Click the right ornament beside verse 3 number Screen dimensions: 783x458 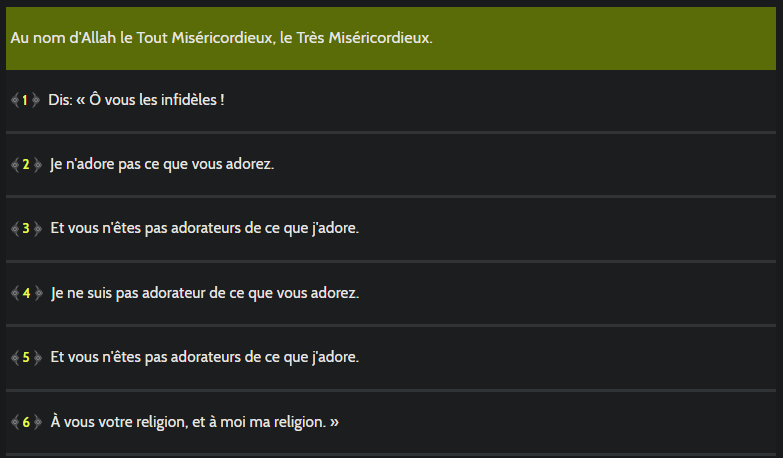coord(38,229)
